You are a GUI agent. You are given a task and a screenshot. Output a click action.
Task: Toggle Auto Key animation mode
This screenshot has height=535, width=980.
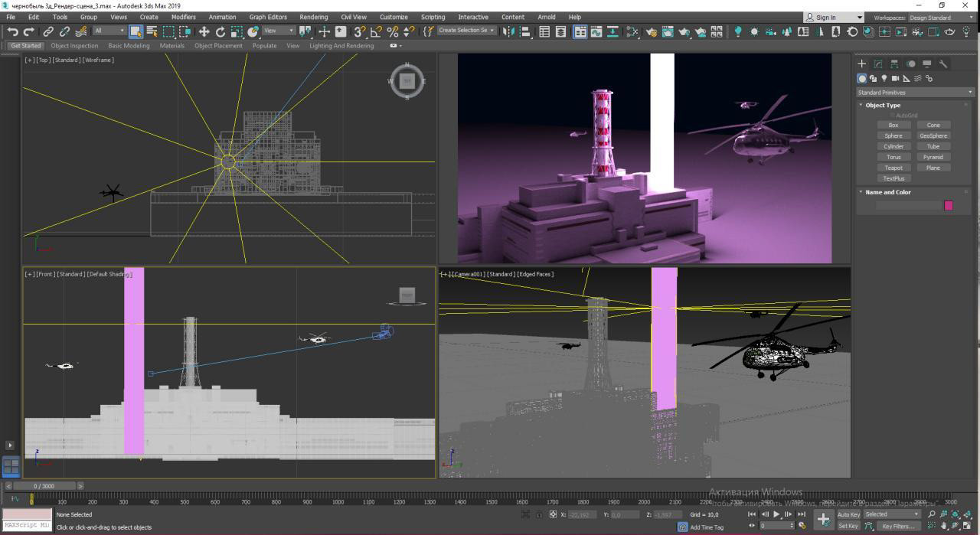coord(848,514)
